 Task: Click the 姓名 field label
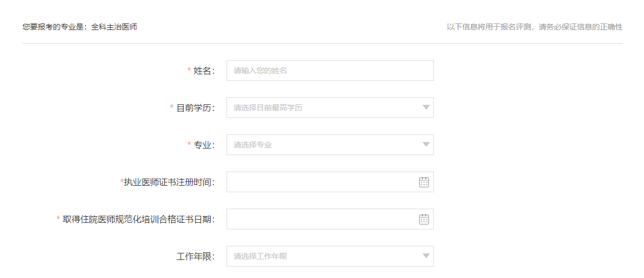coord(204,70)
